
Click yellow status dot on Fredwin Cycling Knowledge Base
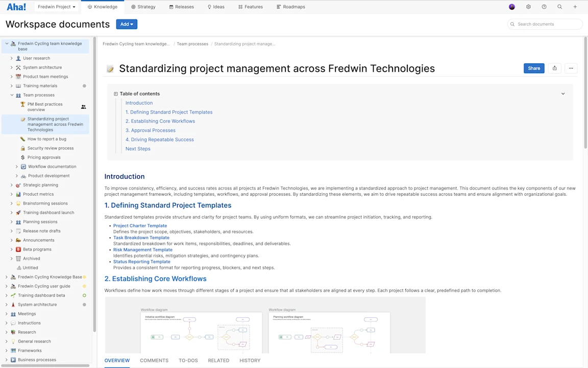pyautogui.click(x=84, y=277)
